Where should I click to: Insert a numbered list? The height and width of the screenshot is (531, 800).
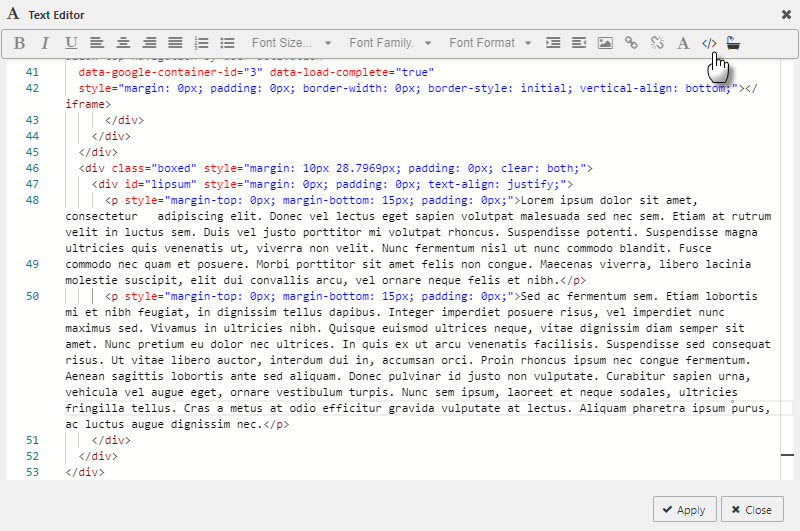[201, 43]
